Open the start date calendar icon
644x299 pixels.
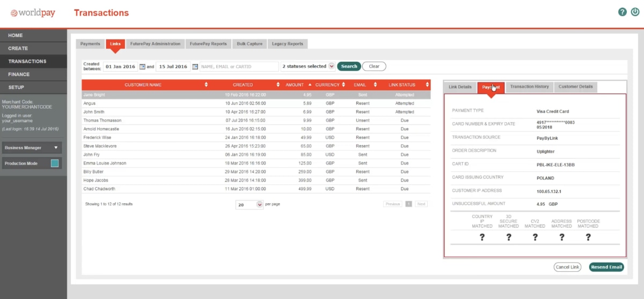coord(142,66)
